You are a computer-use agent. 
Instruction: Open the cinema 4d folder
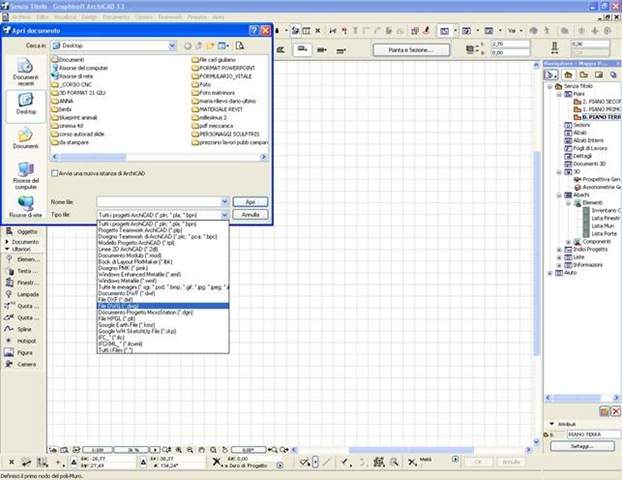pos(67,126)
